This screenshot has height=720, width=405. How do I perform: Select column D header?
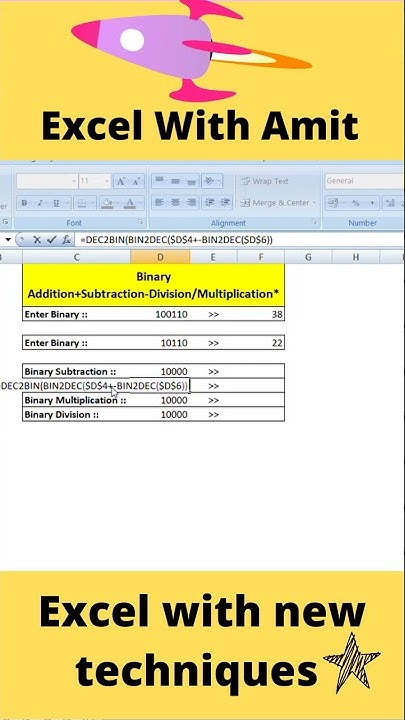160,258
